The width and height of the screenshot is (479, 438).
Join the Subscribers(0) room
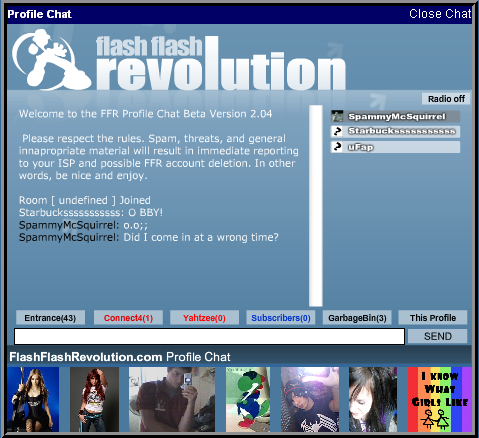point(281,318)
